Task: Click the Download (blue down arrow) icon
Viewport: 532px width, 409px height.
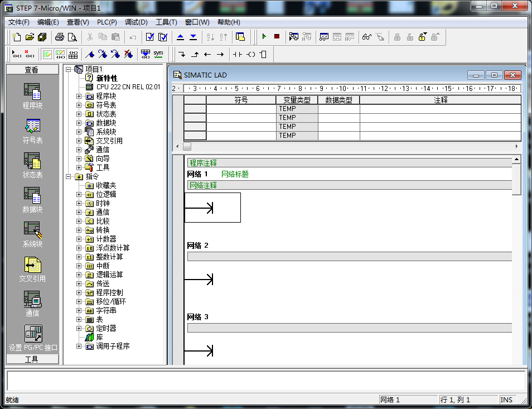Action: [x=193, y=37]
